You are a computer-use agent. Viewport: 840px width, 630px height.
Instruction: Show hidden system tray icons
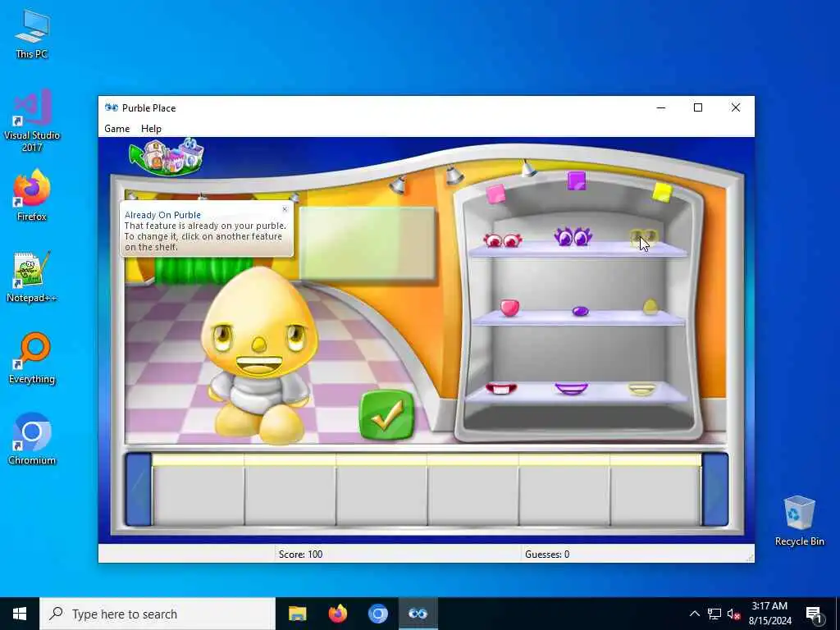point(694,614)
